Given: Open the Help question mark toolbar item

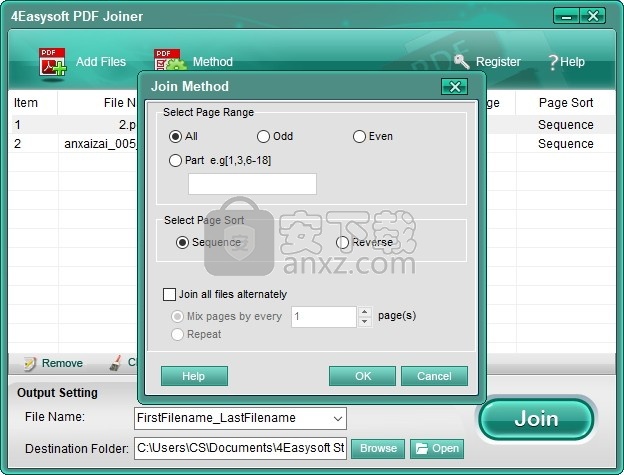Looking at the screenshot, I should point(567,62).
